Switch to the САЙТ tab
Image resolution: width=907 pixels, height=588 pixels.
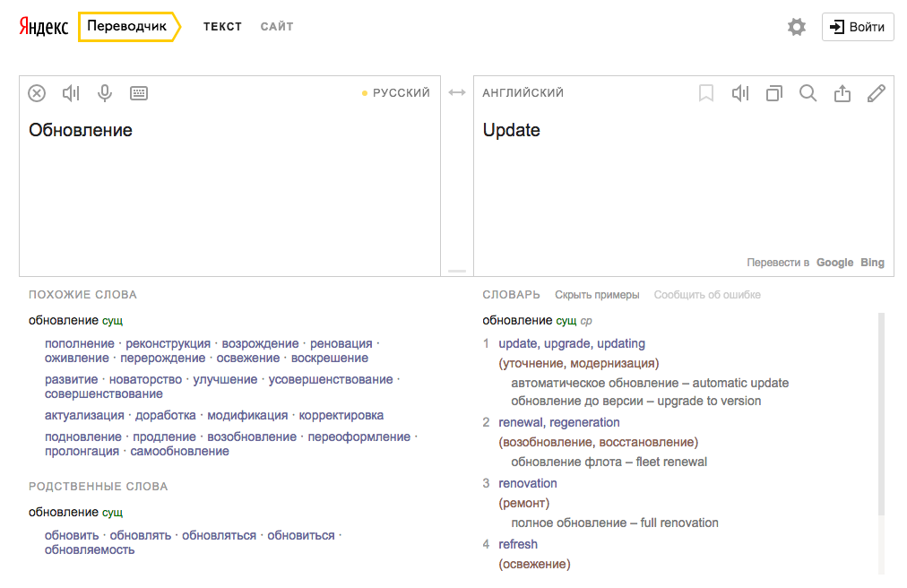click(277, 27)
